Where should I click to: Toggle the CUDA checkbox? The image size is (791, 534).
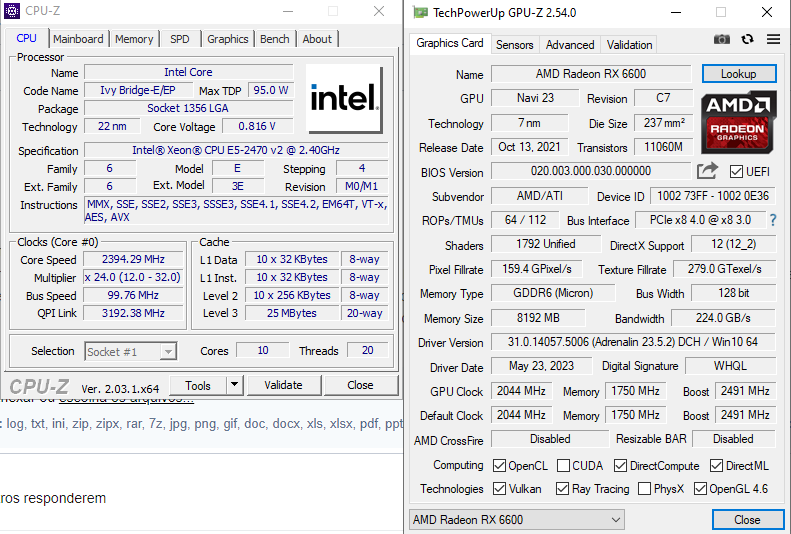[563, 465]
